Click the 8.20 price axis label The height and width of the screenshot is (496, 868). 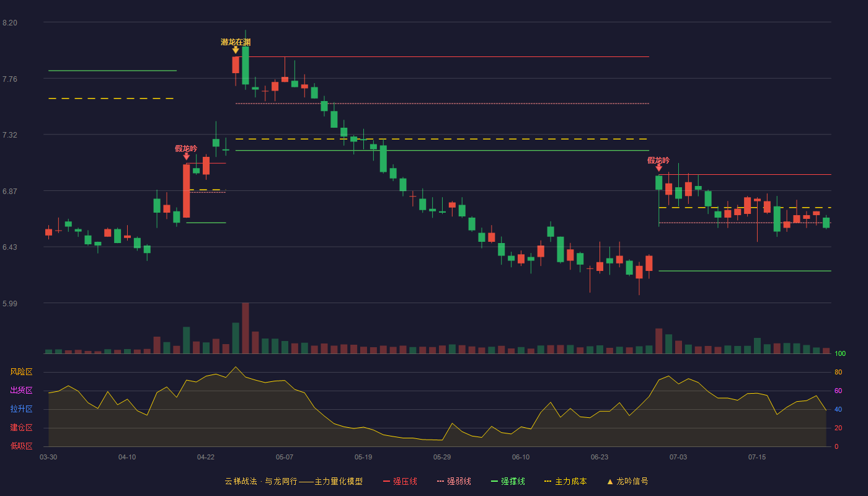(x=10, y=23)
